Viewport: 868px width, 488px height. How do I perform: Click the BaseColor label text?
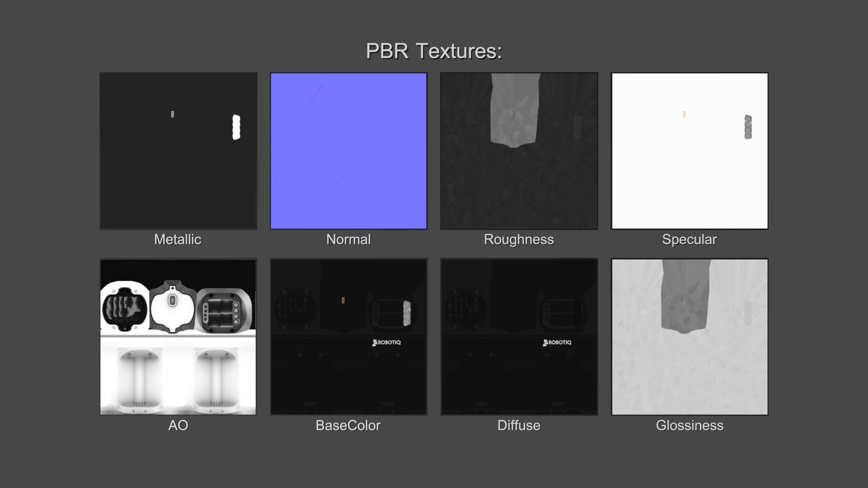tap(348, 426)
